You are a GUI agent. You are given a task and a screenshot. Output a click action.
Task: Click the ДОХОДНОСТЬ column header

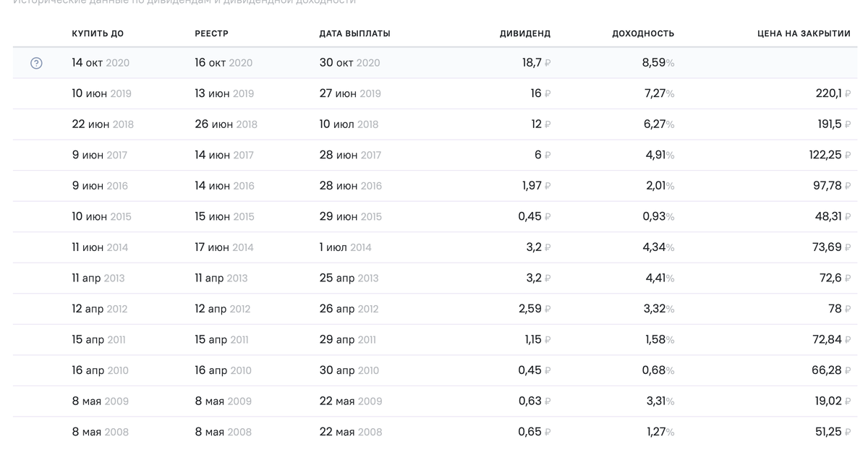pos(642,34)
